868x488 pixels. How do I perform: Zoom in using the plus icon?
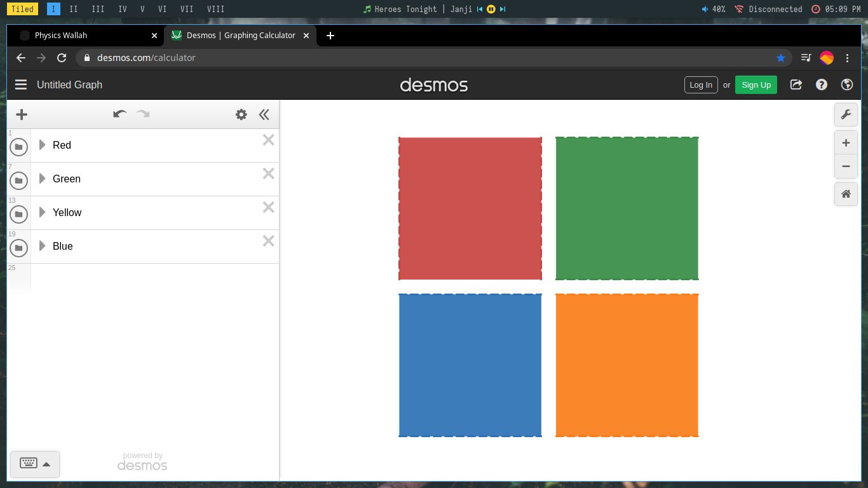click(x=846, y=142)
